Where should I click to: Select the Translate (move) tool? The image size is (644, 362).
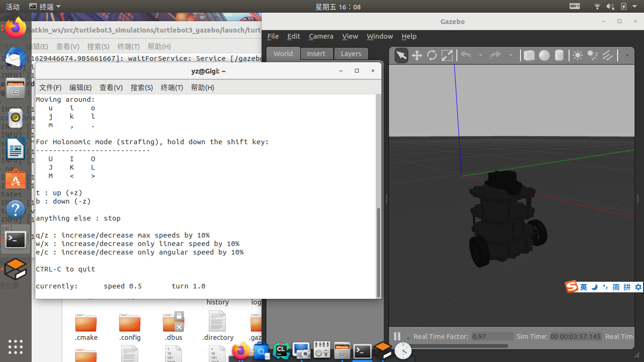coord(417,55)
